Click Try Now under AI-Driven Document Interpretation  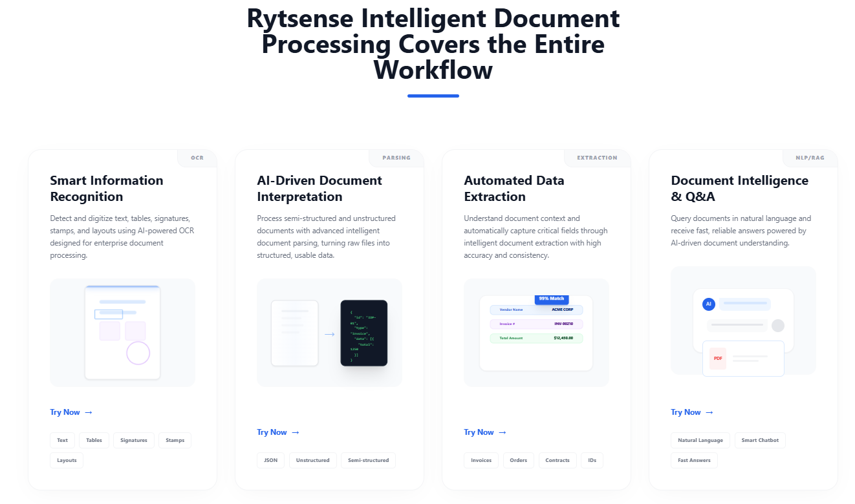[x=278, y=432]
